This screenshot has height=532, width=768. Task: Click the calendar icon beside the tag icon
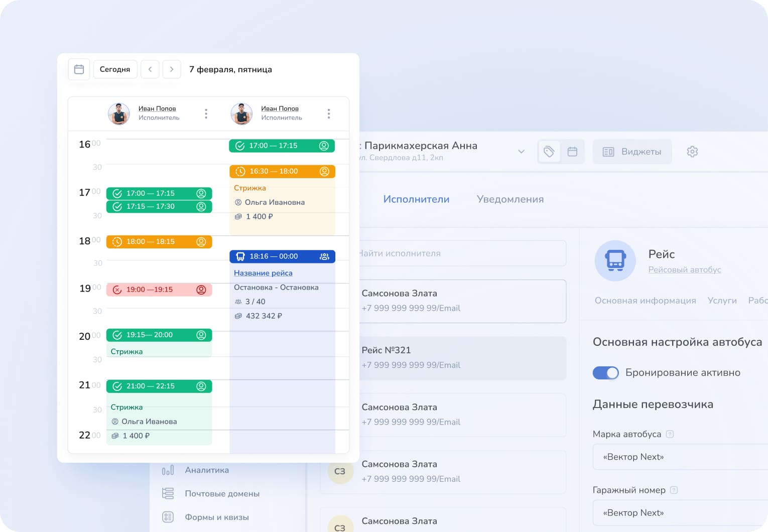point(572,152)
